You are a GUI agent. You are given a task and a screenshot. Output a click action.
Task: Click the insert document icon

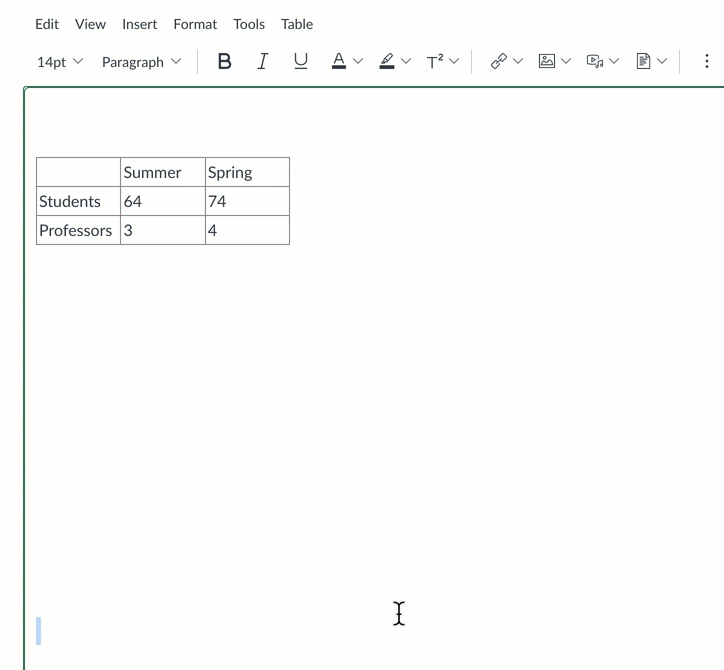pos(643,61)
